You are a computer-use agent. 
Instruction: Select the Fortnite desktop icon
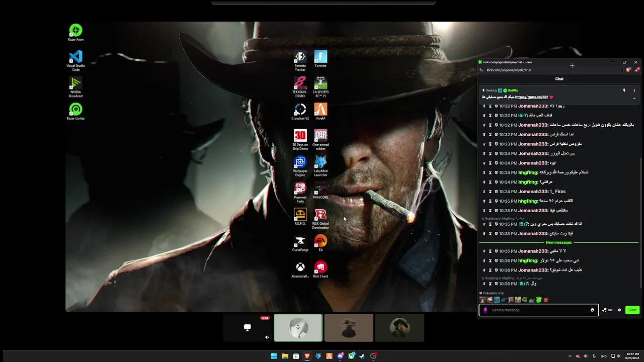pyautogui.click(x=320, y=59)
